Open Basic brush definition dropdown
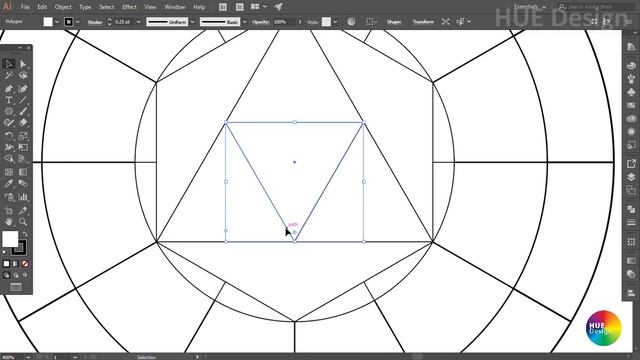The height and width of the screenshot is (360, 640). (244, 22)
